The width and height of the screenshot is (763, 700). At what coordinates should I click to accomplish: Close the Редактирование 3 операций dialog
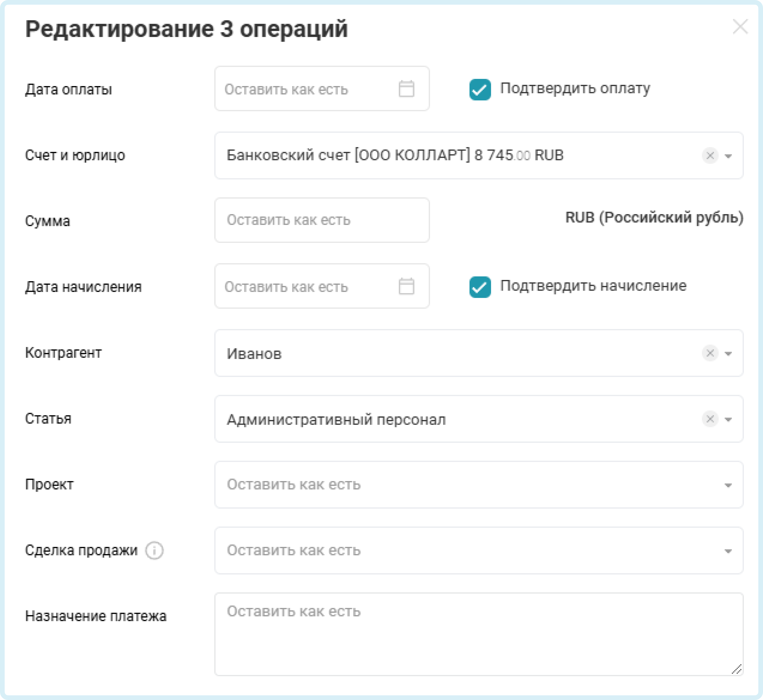pyautogui.click(x=740, y=27)
